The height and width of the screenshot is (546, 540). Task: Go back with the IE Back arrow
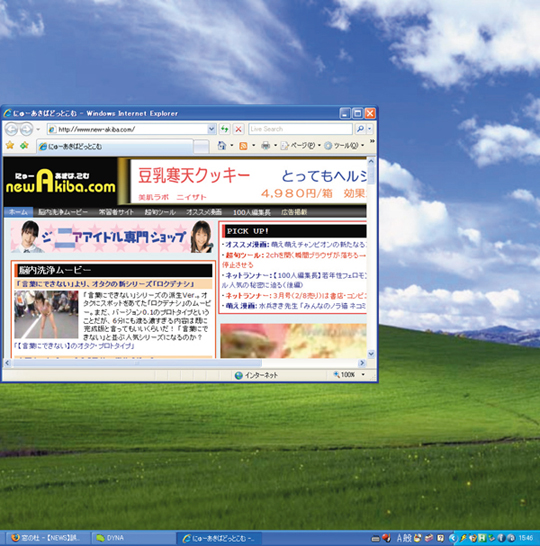click(11, 130)
